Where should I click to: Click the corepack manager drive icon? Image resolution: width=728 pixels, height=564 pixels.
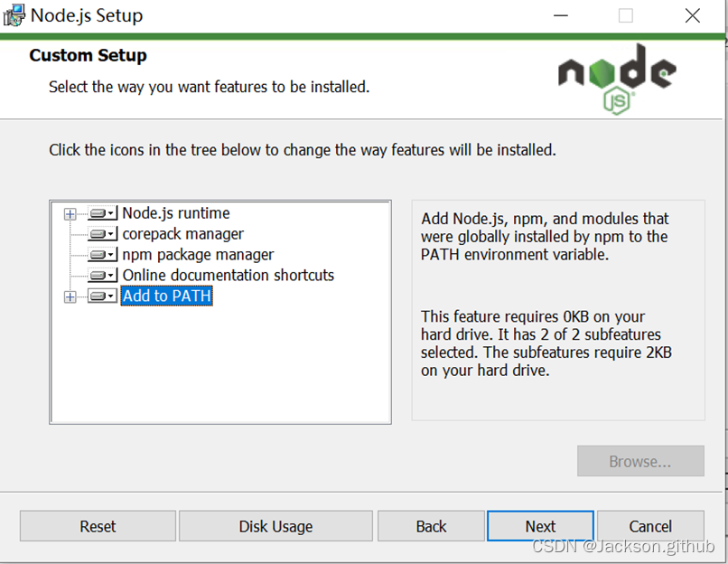(101, 234)
